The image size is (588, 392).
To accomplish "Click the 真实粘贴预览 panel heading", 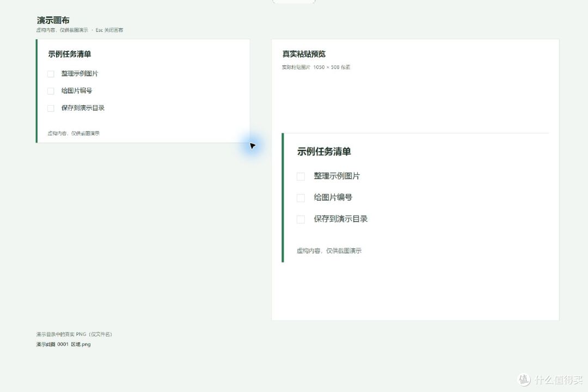I will [x=304, y=54].
